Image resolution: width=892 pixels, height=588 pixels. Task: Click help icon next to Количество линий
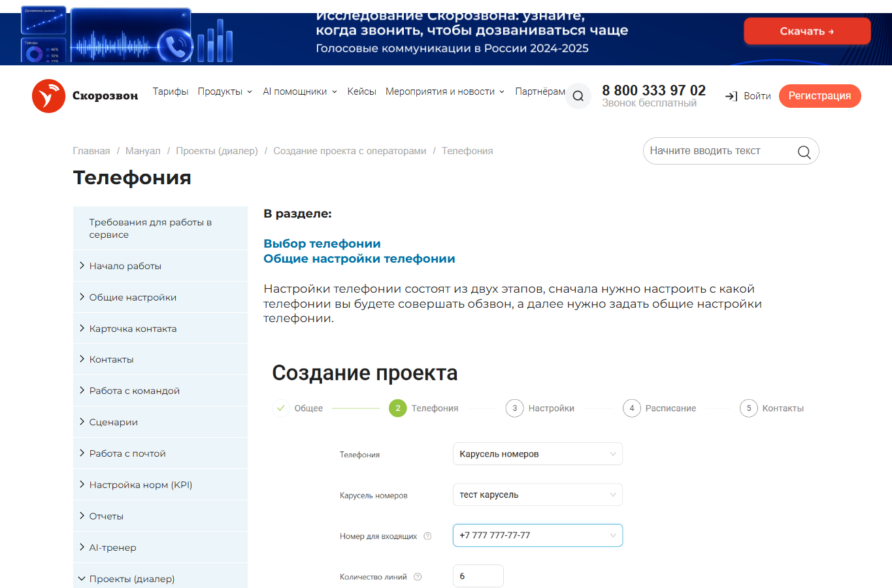click(x=418, y=577)
